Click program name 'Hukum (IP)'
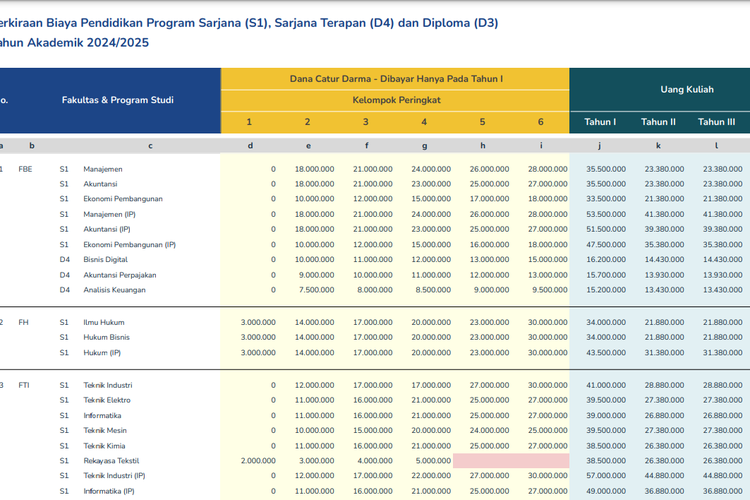 pos(102,353)
